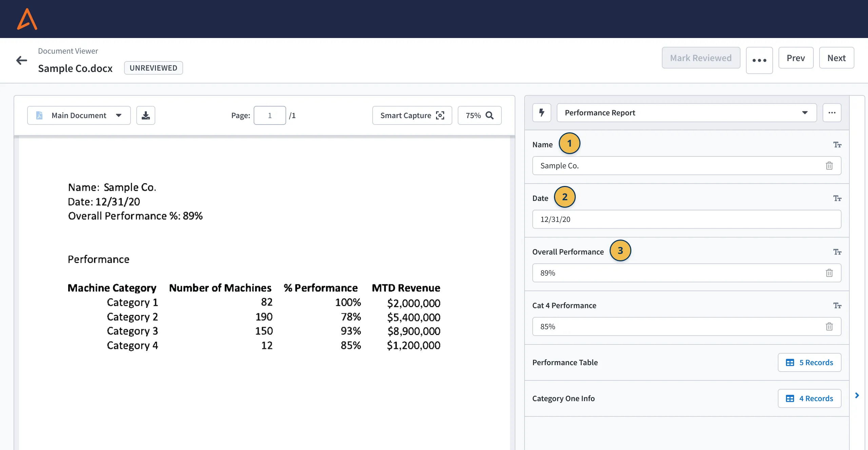The height and width of the screenshot is (450, 868).
Task: Click the text type icon for Date
Action: pos(837,199)
